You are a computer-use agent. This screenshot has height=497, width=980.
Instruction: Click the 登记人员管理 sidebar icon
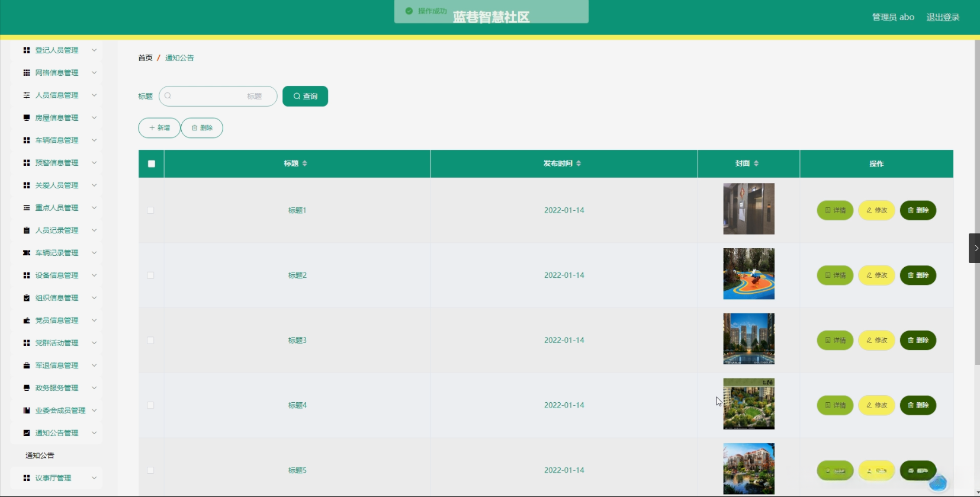[27, 50]
